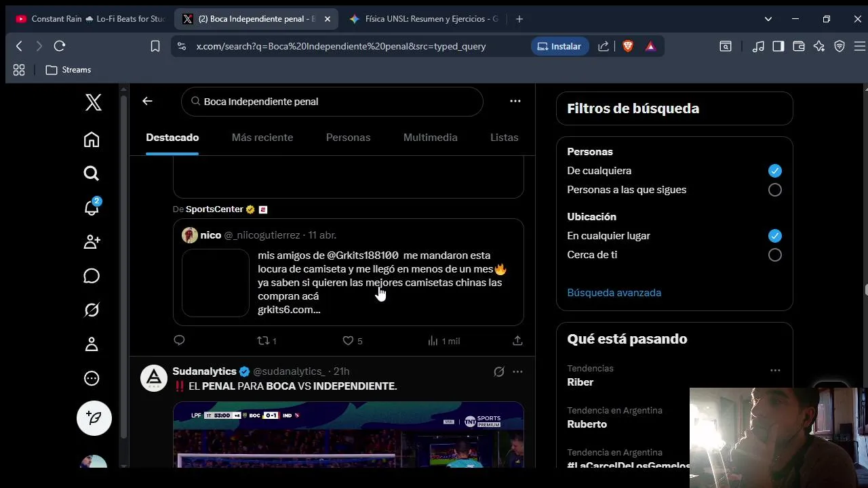Open the bookmarks apps grid menu
This screenshot has width=868, height=488.
coord(19,70)
